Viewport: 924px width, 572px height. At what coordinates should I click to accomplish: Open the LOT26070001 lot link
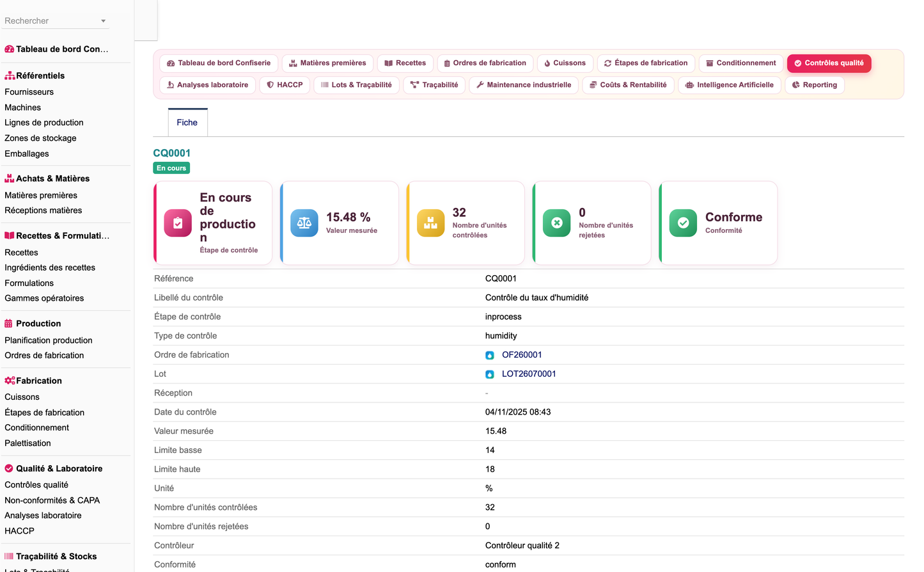click(529, 374)
